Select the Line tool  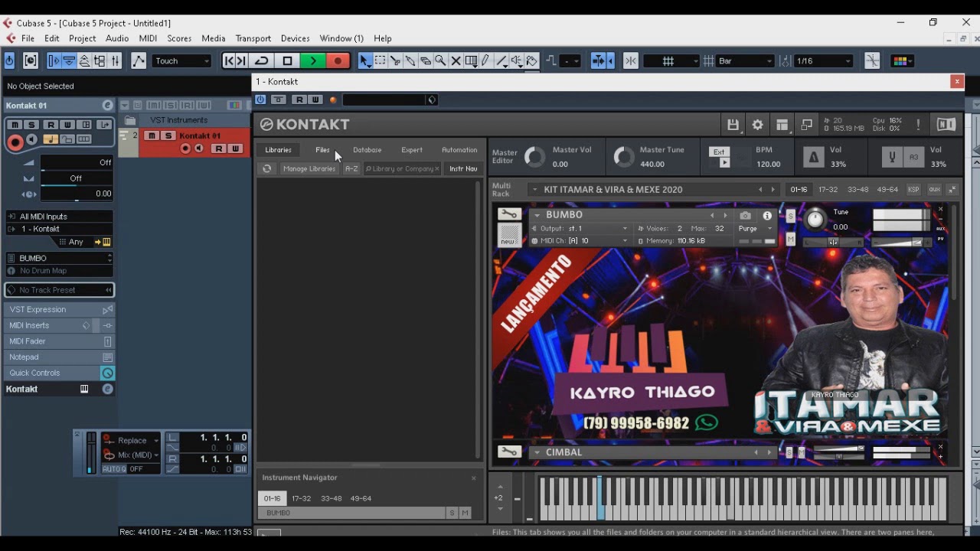pos(501,61)
